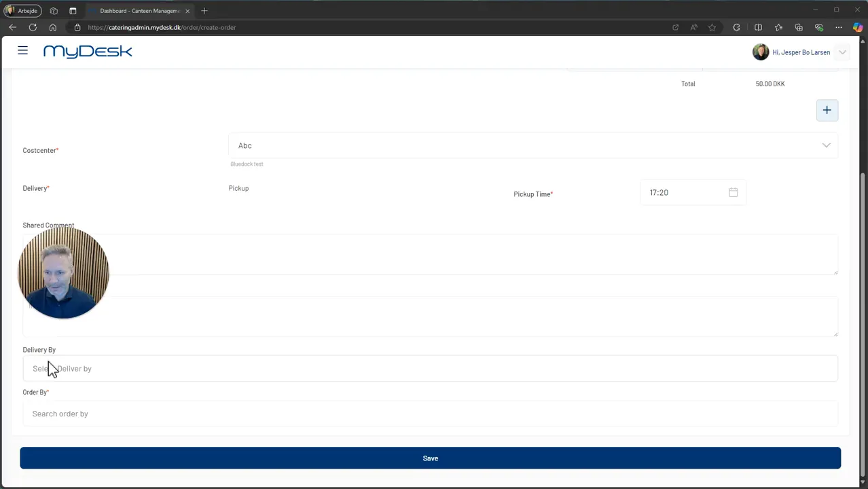Open the Pickup Time calendar icon
Image resolution: width=868 pixels, height=489 pixels.
tap(733, 193)
